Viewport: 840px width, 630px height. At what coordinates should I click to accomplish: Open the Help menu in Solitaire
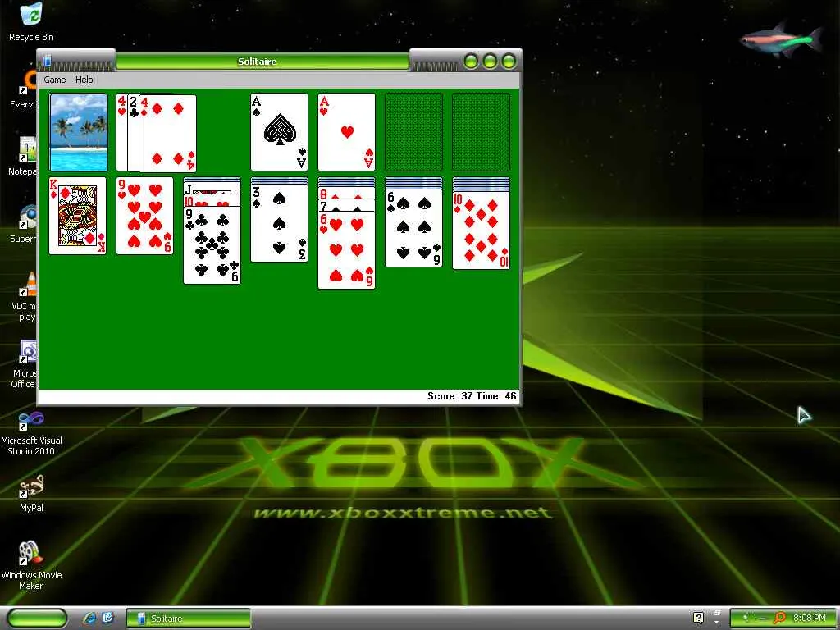pyautogui.click(x=84, y=80)
